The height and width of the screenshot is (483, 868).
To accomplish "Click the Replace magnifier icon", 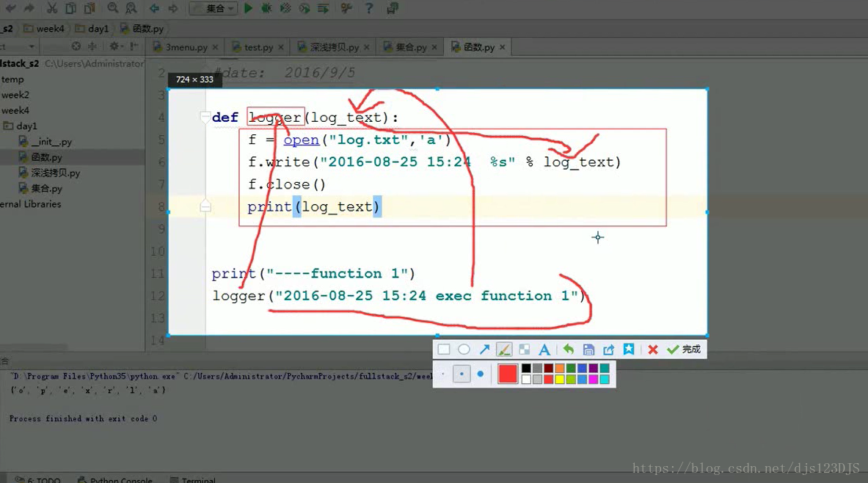I will 131,8.
